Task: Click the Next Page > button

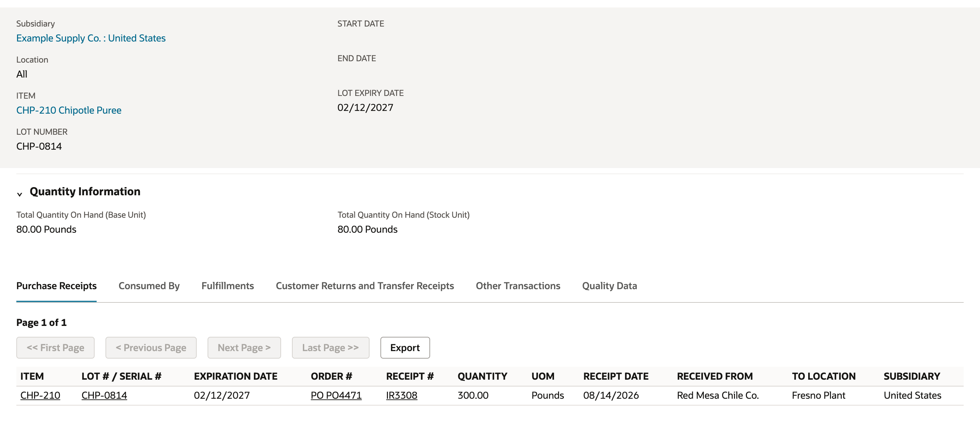Action: 244,348
